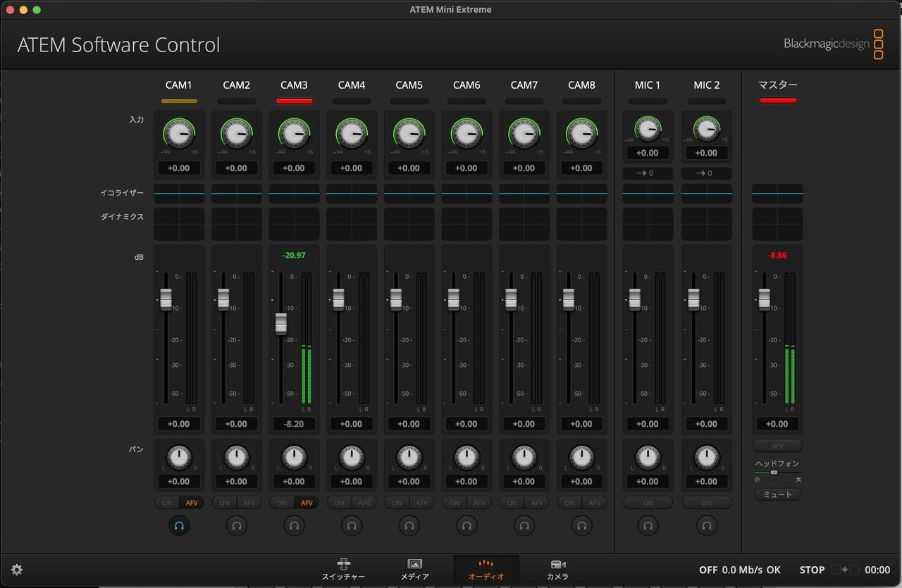Click CAM6 headphone solo icon
This screenshot has width=902, height=588.
pos(467,525)
